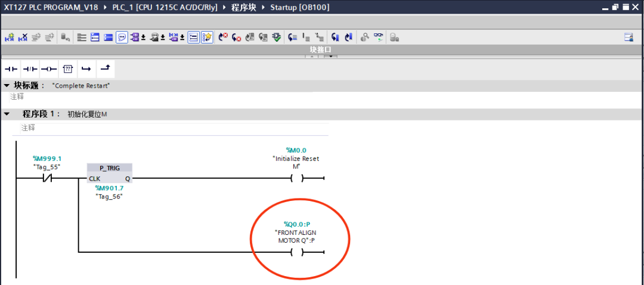
Task: Collapse the block title section
Action: click(6, 86)
